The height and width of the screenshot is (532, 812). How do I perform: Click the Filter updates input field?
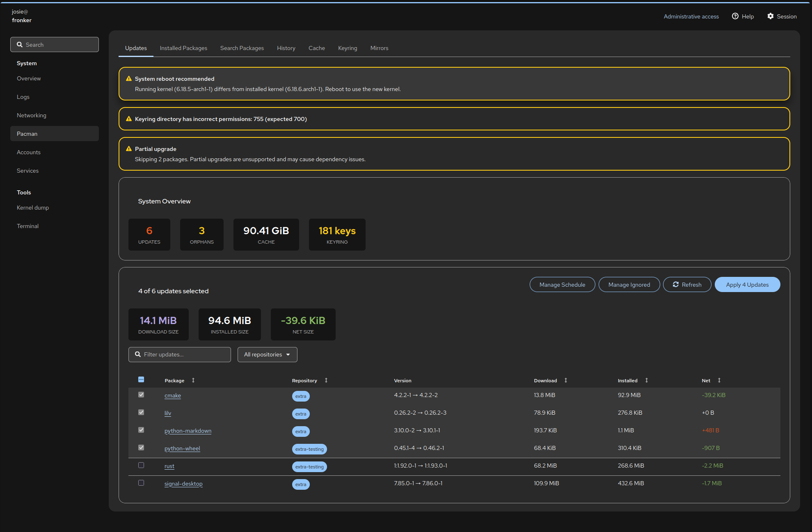(x=185, y=355)
